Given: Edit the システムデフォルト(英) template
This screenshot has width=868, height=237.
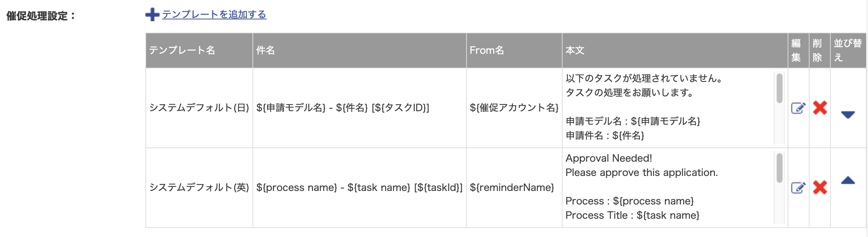Looking at the screenshot, I should point(798,188).
